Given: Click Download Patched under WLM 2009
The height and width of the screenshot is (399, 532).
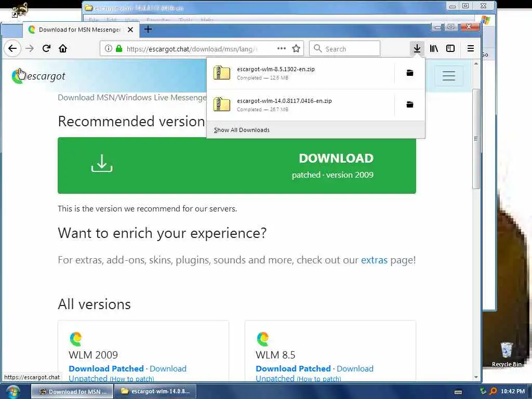Looking at the screenshot, I should 106,368.
